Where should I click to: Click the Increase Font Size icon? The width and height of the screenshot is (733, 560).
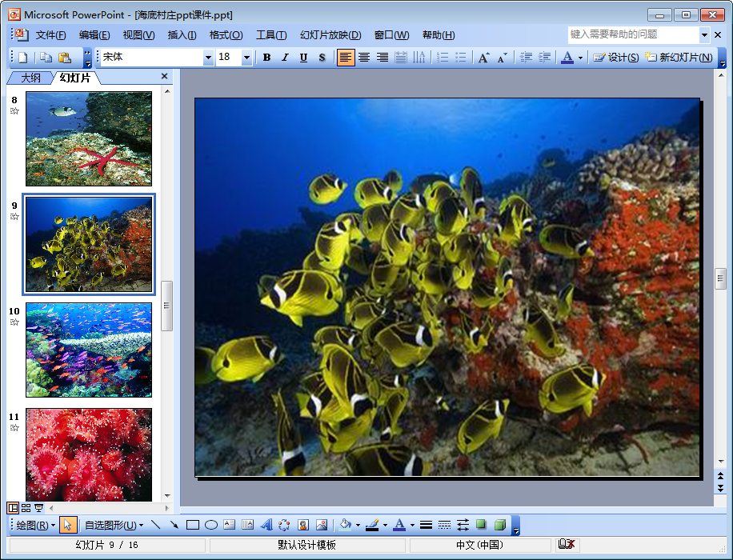(483, 58)
